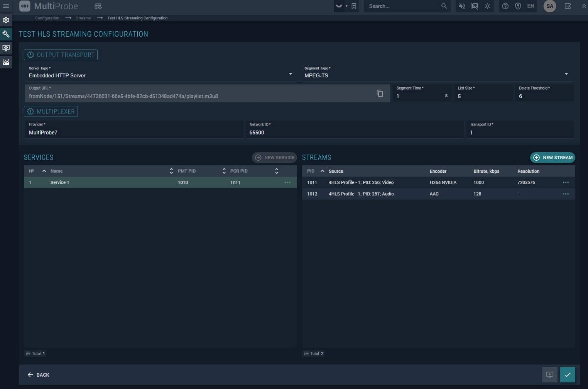Click the gear settings sidebar icon
The height and width of the screenshot is (389, 588).
(6, 20)
